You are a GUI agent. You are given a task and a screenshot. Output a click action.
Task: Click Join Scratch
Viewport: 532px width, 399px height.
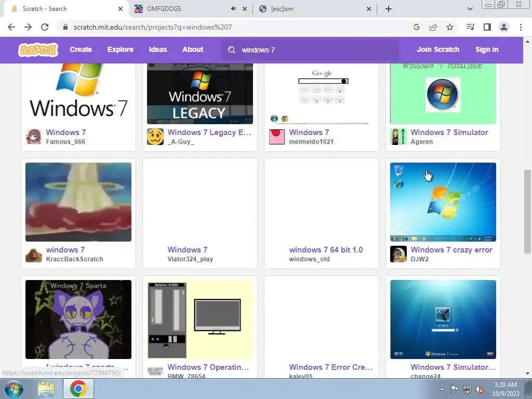[438, 49]
